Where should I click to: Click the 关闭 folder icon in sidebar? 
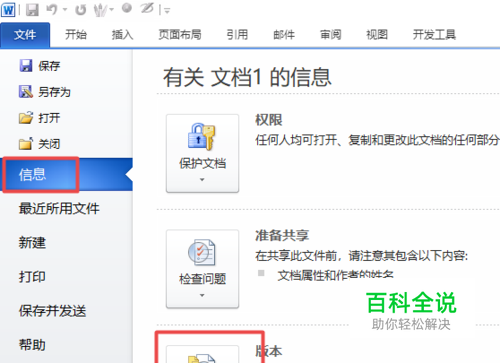tap(26, 144)
